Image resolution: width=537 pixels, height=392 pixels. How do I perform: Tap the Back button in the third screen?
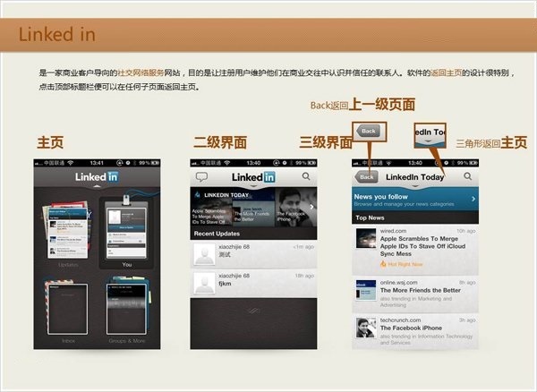point(366,177)
